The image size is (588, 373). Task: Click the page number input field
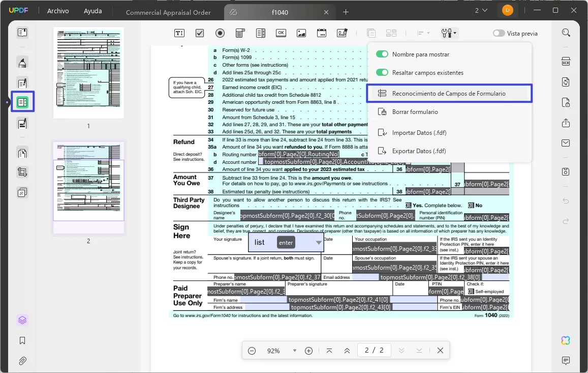374,350
